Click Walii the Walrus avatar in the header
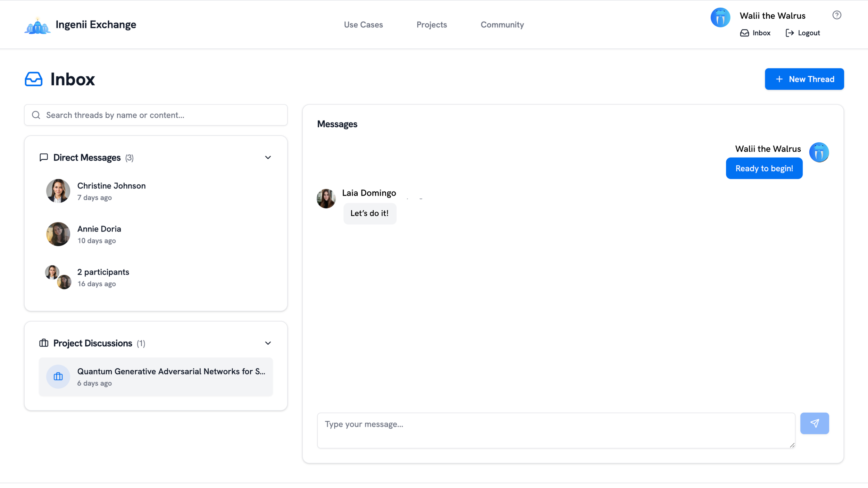The height and width of the screenshot is (488, 868). (720, 17)
